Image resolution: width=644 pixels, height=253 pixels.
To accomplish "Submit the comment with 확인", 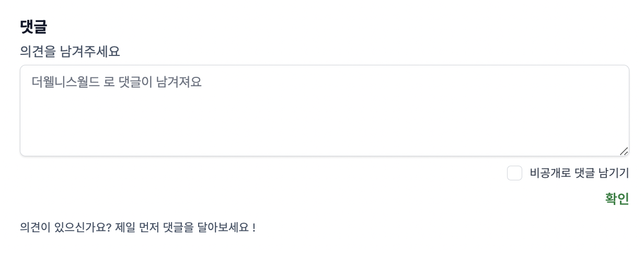I will click(617, 199).
